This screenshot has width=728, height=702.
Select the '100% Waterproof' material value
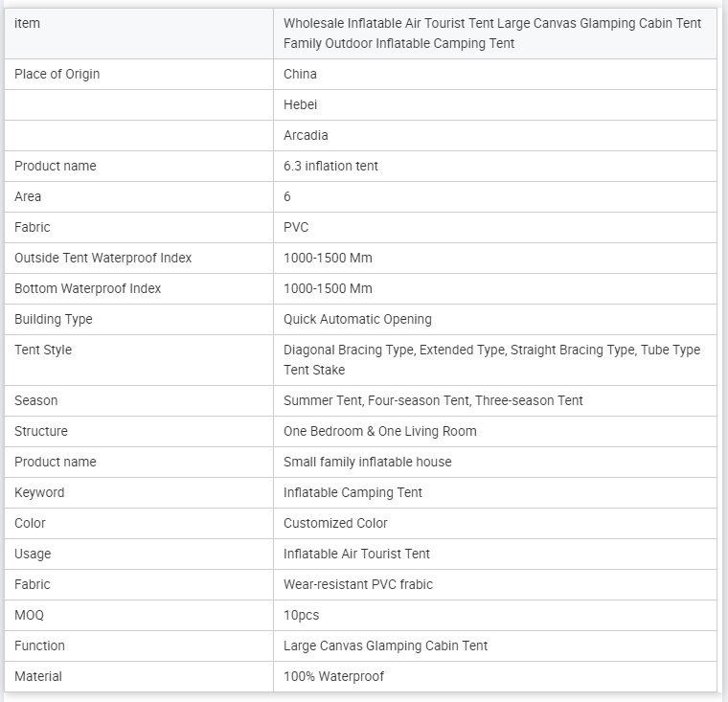333,676
